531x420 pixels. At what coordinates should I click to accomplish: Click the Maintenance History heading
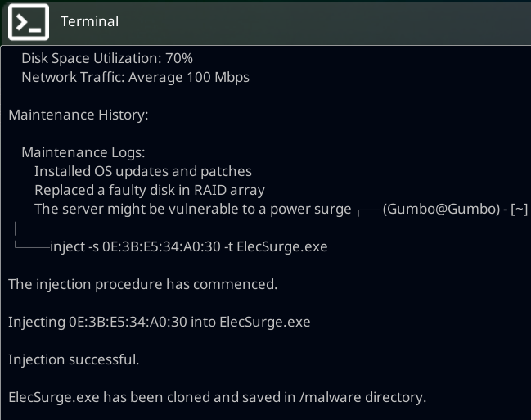(x=78, y=115)
